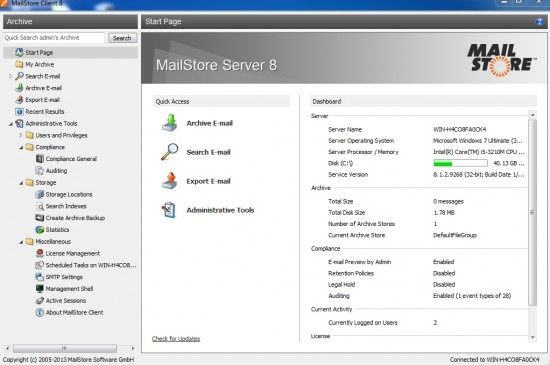
Task: Click the Management Shell monitor icon
Action: pos(40,289)
